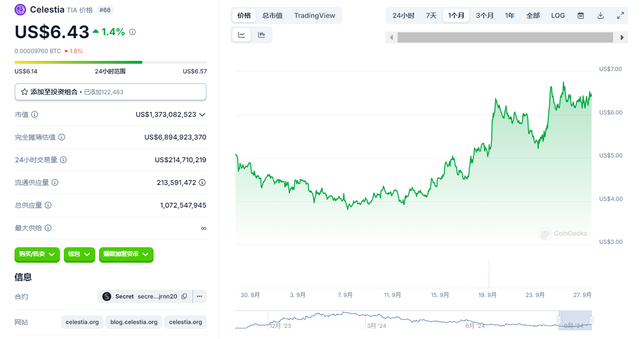Image resolution: width=644 pixels, height=339 pixels.
Task: Click left handle of range navigator
Action: [x=559, y=320]
